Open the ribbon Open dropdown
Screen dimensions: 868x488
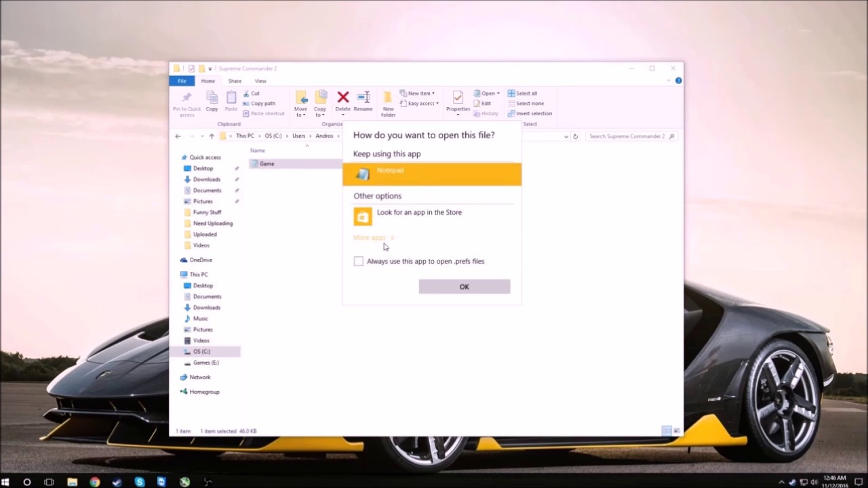[486, 94]
